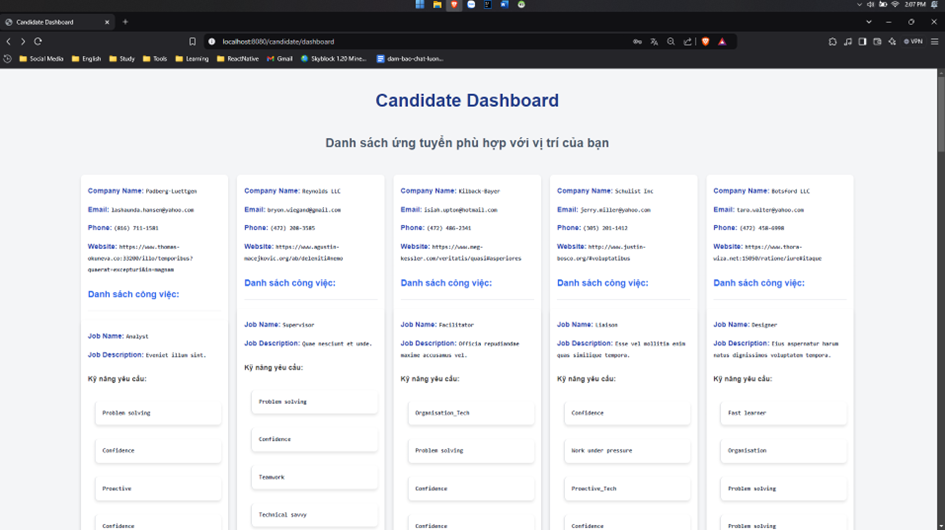Screen dimensions: 945x530
Task: Open the translate page icon
Action: 654,42
